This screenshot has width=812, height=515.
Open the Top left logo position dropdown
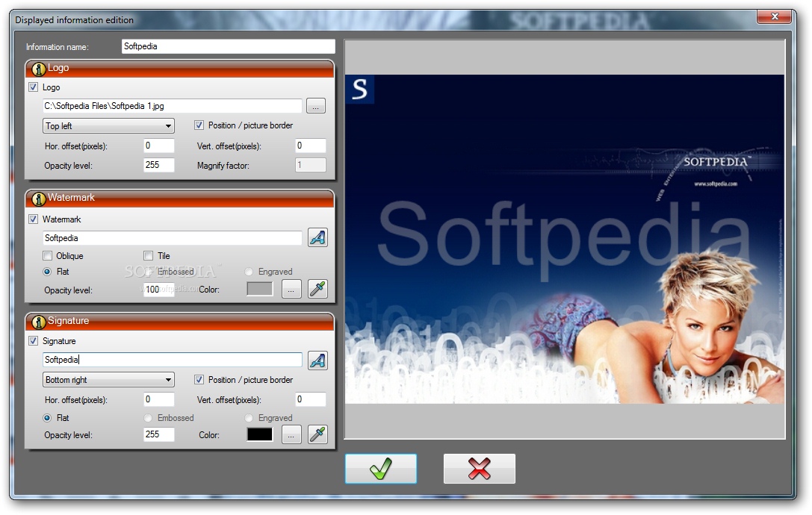click(x=108, y=126)
